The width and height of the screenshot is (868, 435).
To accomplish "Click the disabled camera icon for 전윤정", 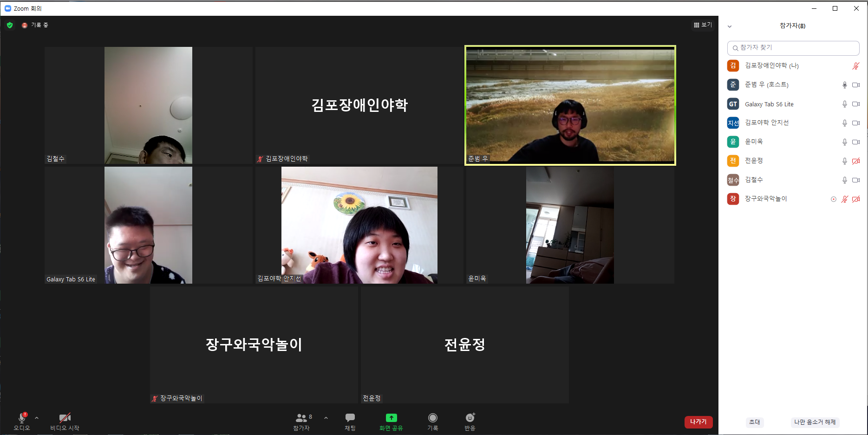I will (856, 161).
